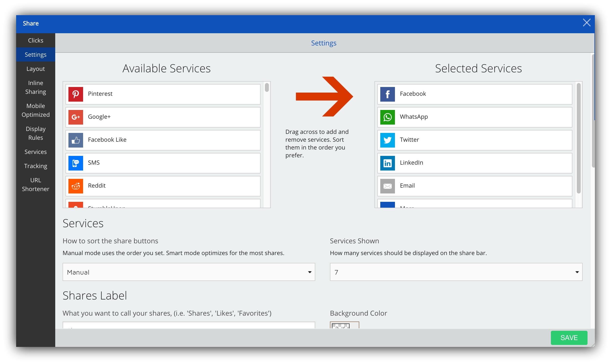Image resolution: width=611 pixels, height=364 pixels.
Task: Open the Manual sort mode dropdown
Action: coord(189,272)
